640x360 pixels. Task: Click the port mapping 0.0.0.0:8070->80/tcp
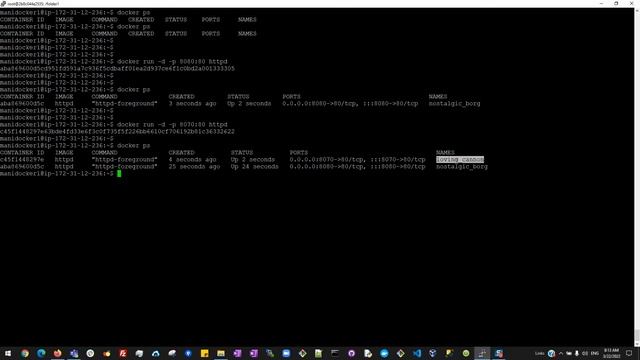327,160
